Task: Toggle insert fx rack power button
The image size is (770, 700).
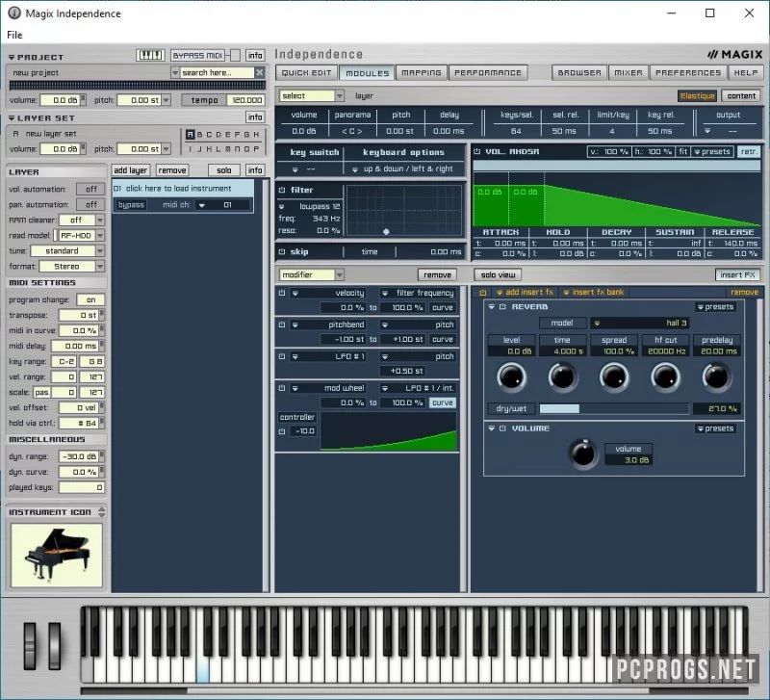Action: [483, 293]
